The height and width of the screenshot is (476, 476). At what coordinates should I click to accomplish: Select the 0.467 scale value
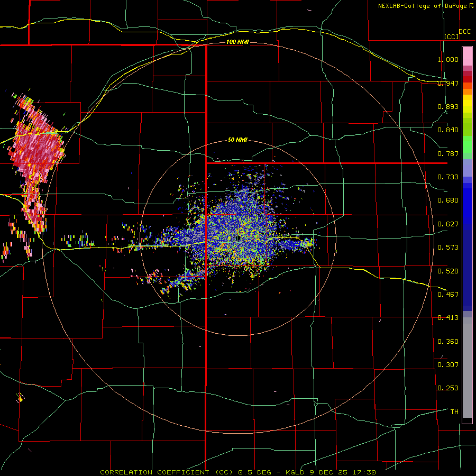point(448,295)
